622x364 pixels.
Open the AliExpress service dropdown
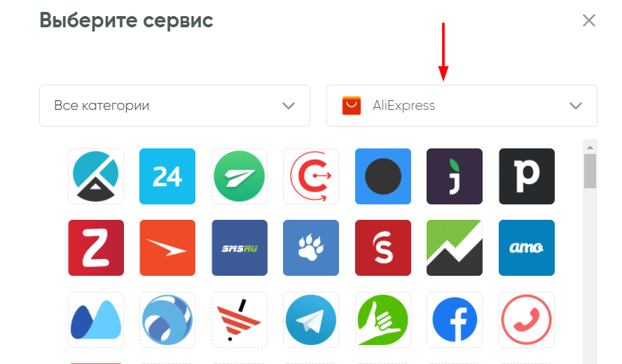462,106
